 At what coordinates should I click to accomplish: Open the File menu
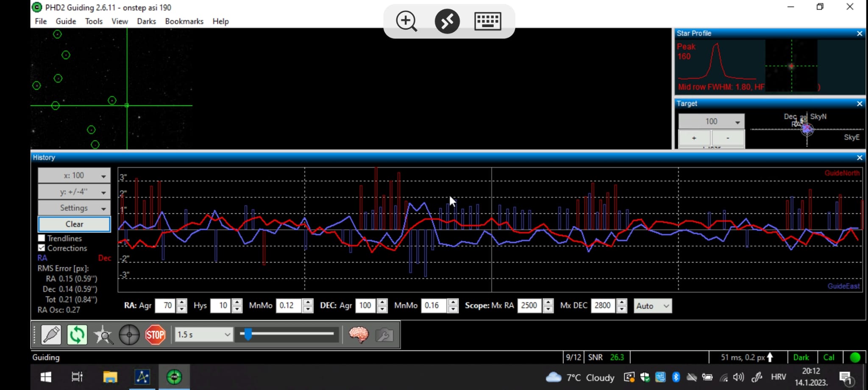point(41,21)
